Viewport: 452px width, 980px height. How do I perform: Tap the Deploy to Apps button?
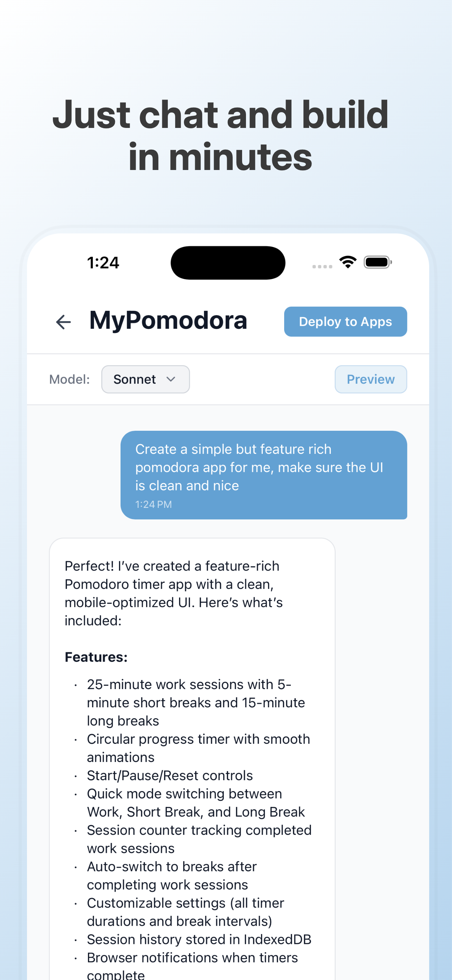[345, 321]
